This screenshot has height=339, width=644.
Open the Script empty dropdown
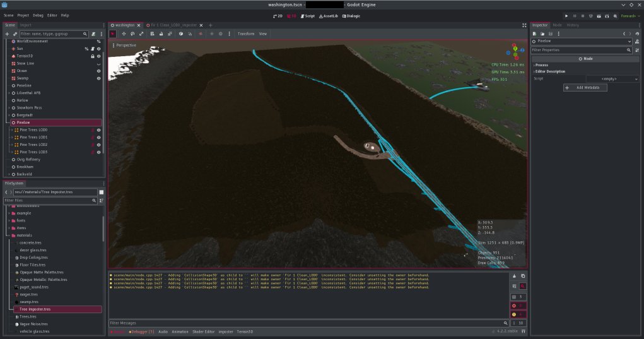(612, 79)
